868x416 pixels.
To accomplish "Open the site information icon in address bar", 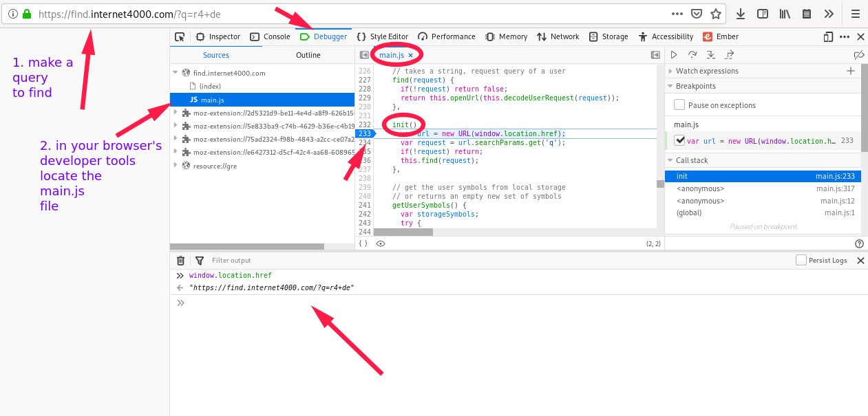I will (x=14, y=14).
